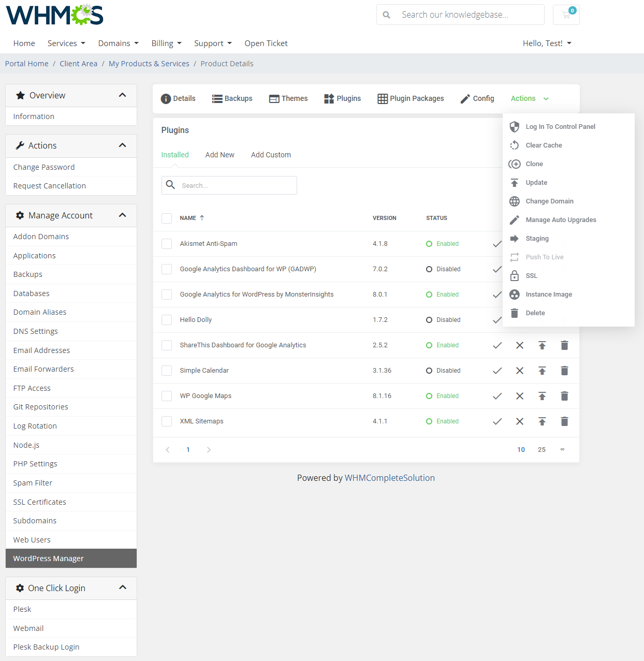The width and height of the screenshot is (644, 661).
Task: Activate ShareThis Dashboard plugin via checkmark icon
Action: click(x=497, y=345)
